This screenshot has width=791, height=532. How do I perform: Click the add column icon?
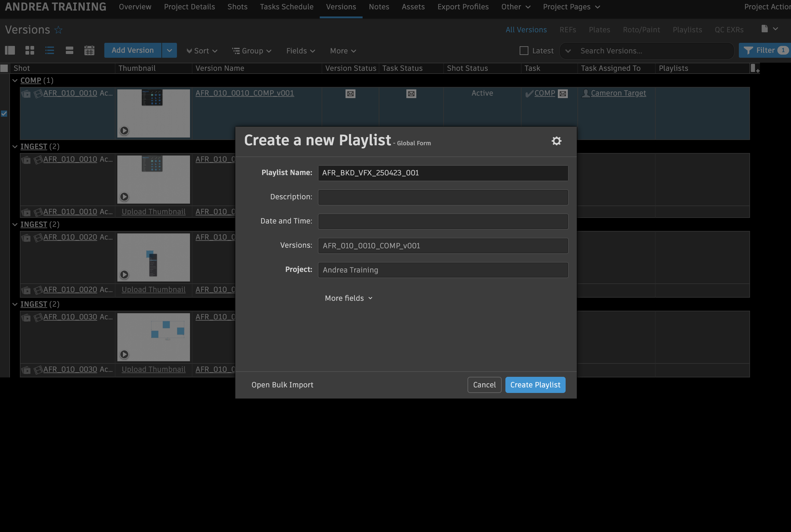pyautogui.click(x=754, y=69)
